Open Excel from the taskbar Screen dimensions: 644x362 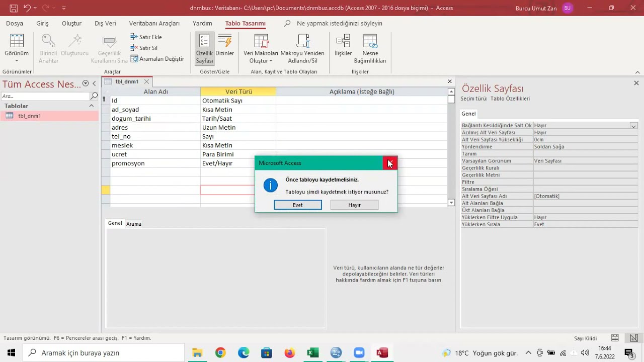point(313,353)
